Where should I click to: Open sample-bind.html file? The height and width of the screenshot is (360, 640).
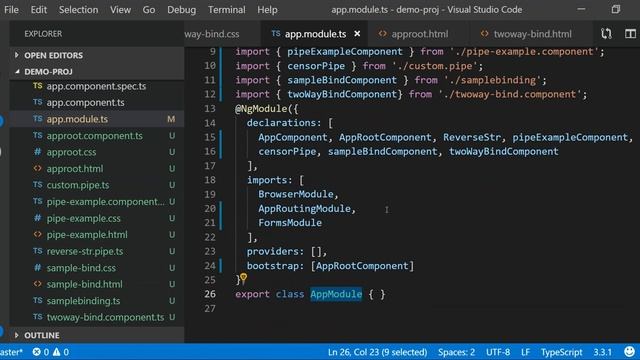click(84, 284)
